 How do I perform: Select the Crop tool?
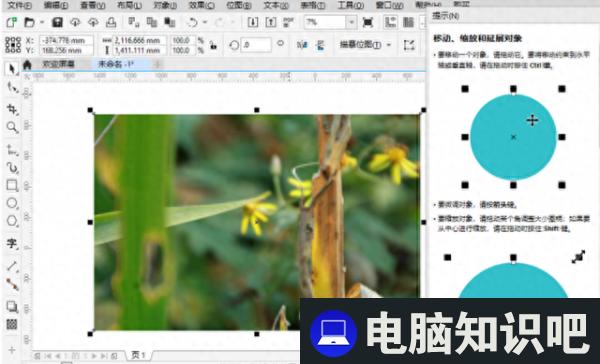(x=12, y=109)
